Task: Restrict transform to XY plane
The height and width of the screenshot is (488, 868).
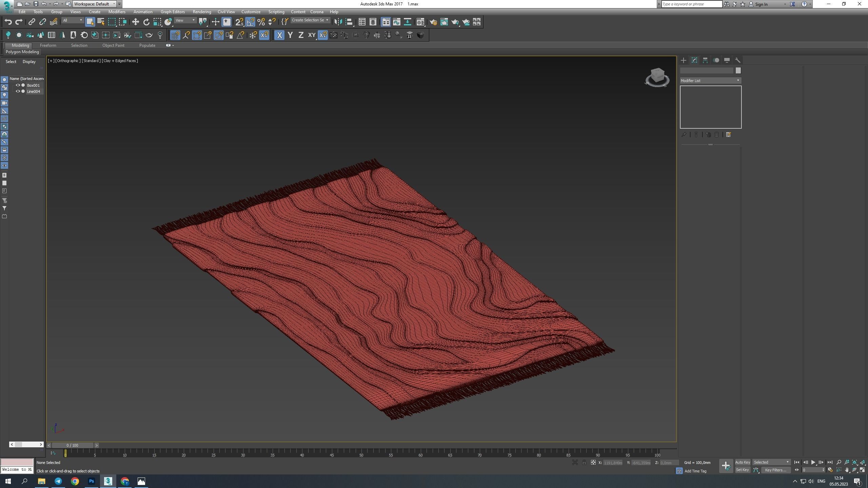Action: tap(312, 35)
